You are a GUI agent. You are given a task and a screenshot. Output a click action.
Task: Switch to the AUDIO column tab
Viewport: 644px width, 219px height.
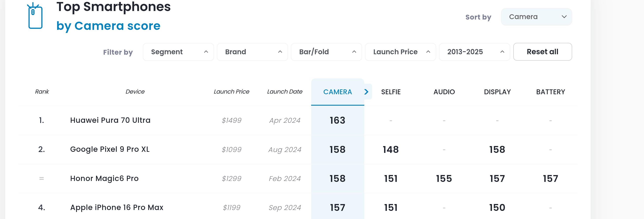[444, 92]
